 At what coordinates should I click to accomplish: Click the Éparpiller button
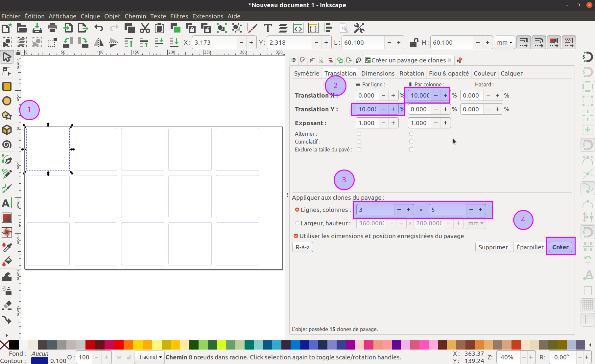[x=530, y=247]
